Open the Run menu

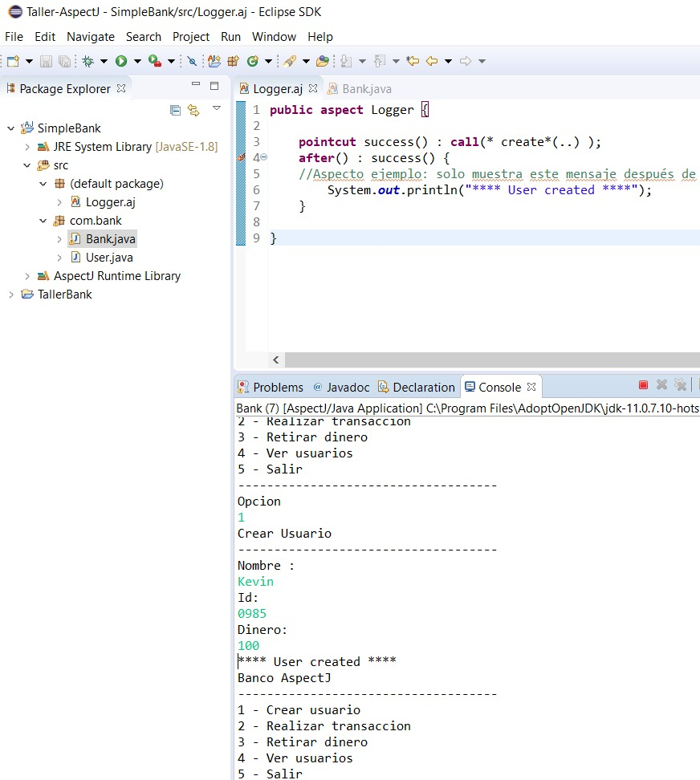231,37
